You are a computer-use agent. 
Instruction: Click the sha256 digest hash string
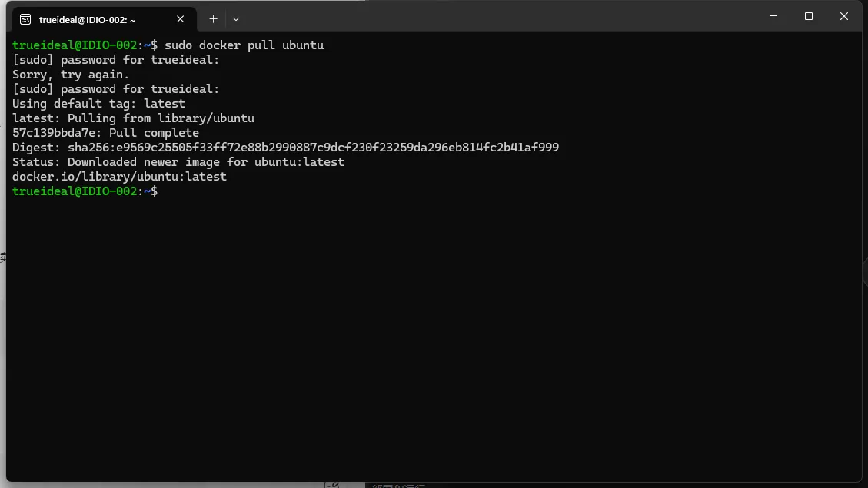(314, 148)
